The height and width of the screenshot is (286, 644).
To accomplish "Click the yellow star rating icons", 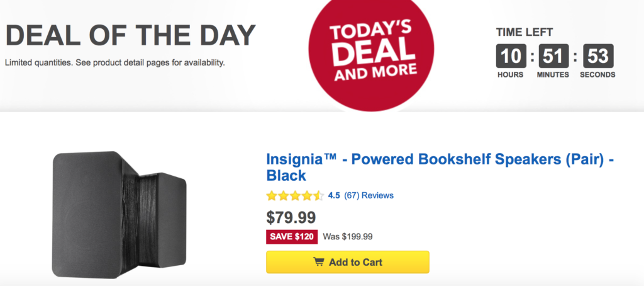I will click(295, 195).
